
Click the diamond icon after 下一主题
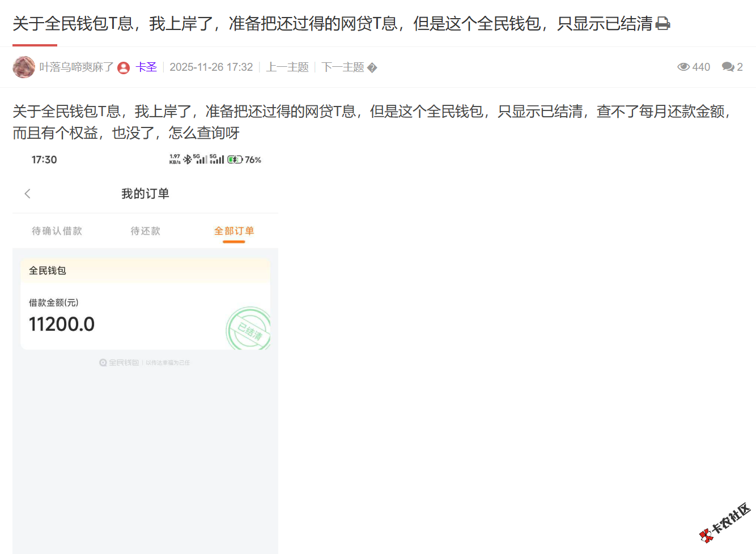372,67
